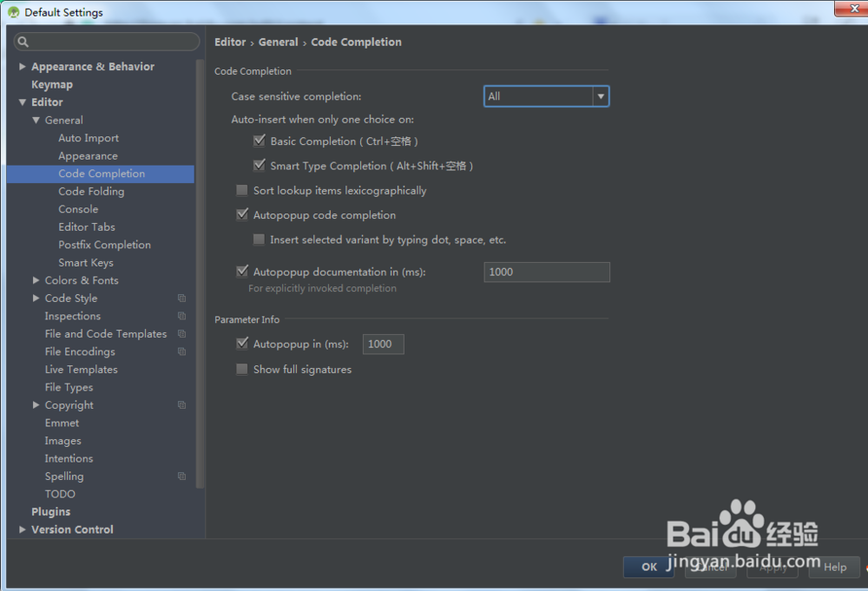
Task: Select Keymap in settings tree
Action: click(52, 84)
